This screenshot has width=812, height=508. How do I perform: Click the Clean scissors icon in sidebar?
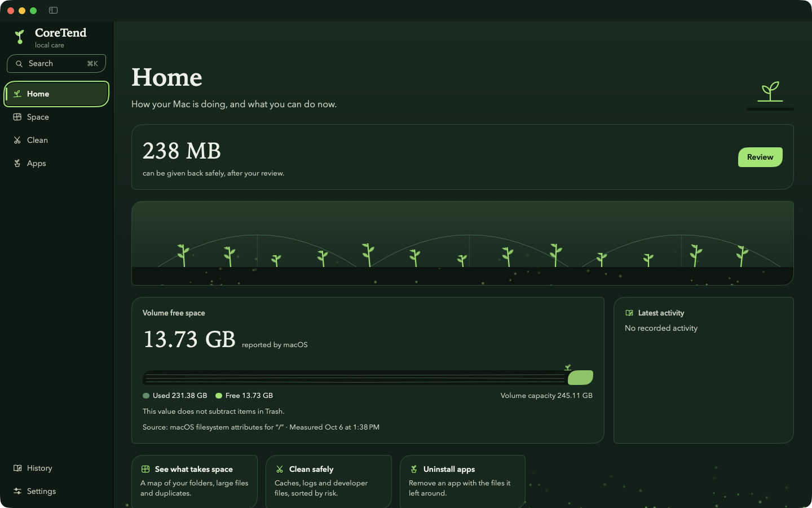point(17,140)
